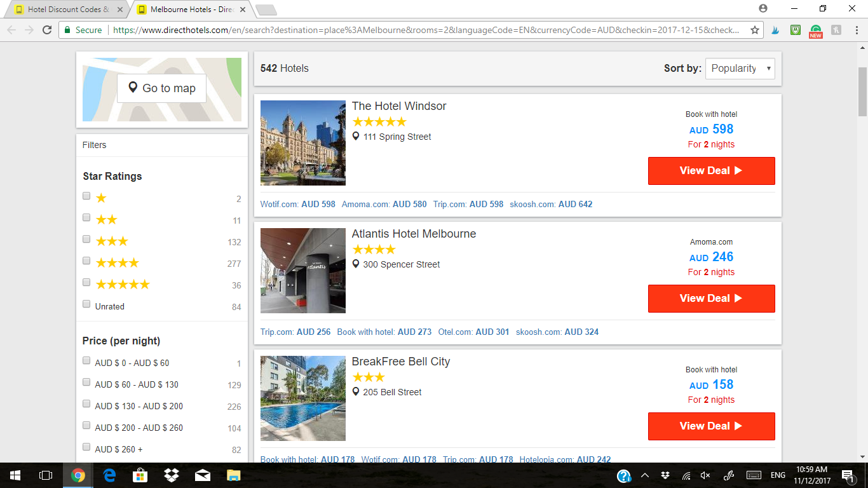Open the BreakFree Bell City title link
Screen dimensions: 868x488
[x=401, y=362]
